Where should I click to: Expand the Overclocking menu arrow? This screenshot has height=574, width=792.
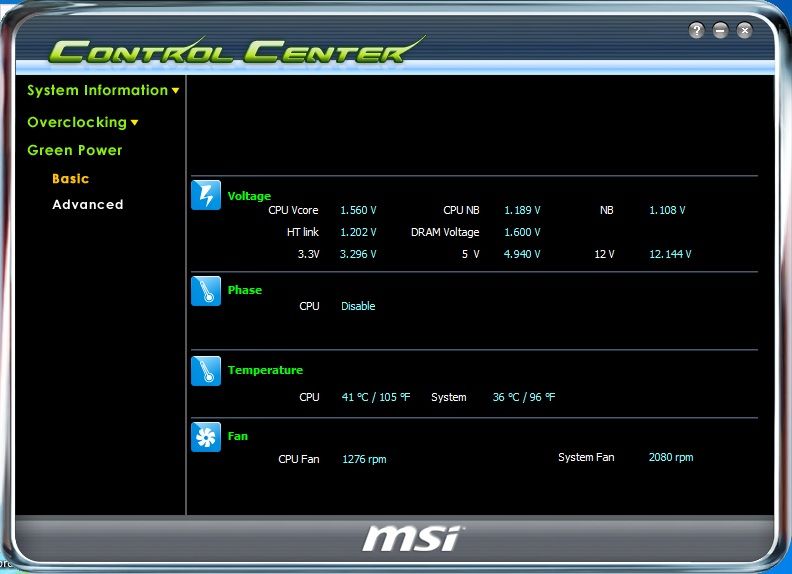[134, 122]
